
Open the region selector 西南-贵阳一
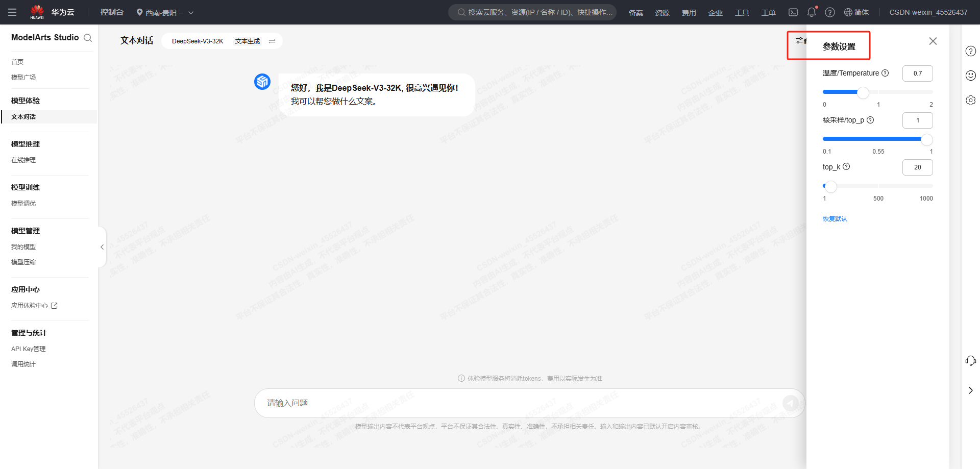[x=165, y=12]
